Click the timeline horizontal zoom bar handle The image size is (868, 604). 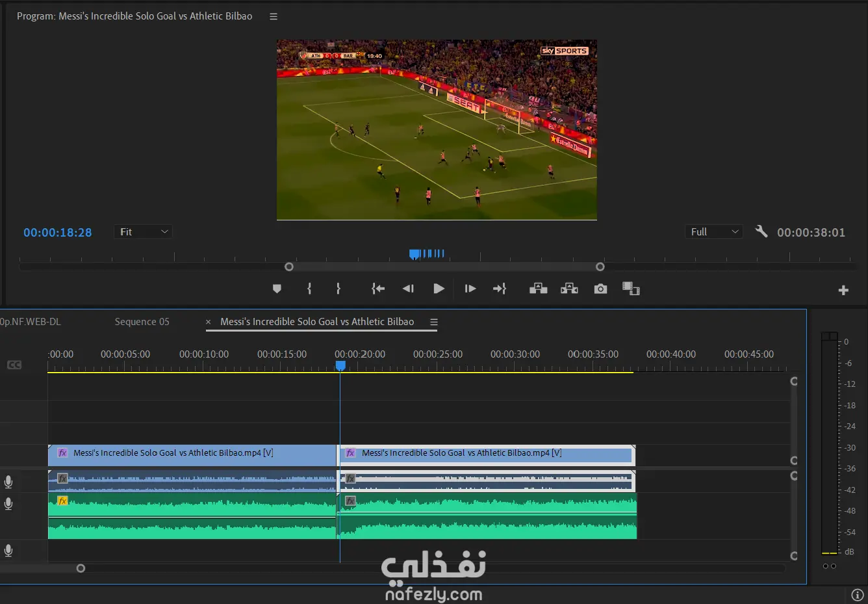(x=81, y=568)
